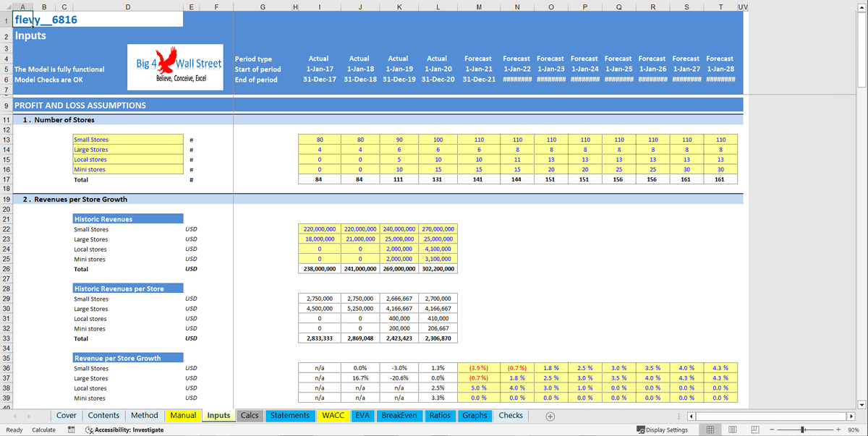
Task: Adjust the zoom level slider
Action: pyautogui.click(x=801, y=429)
